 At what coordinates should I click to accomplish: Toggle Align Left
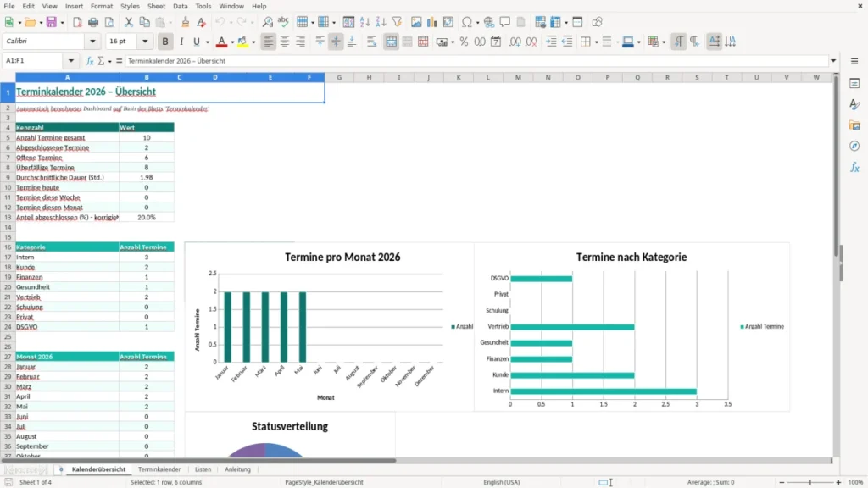[x=269, y=42]
